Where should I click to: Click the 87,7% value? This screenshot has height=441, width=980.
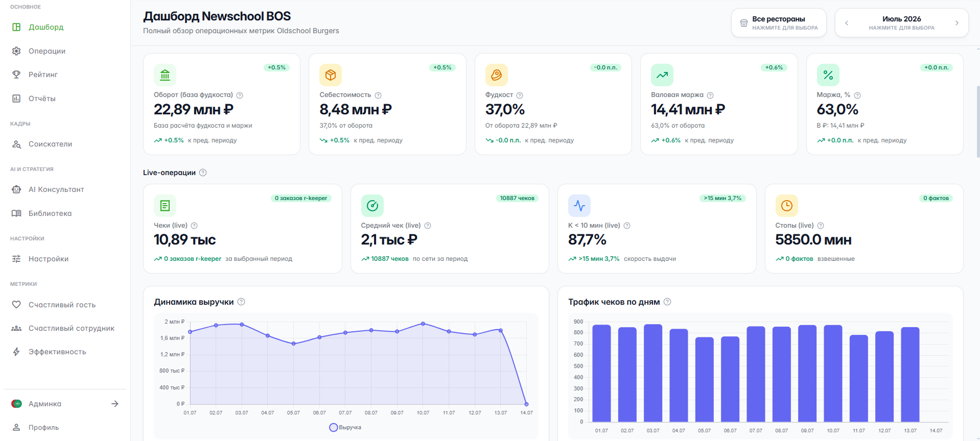point(587,239)
